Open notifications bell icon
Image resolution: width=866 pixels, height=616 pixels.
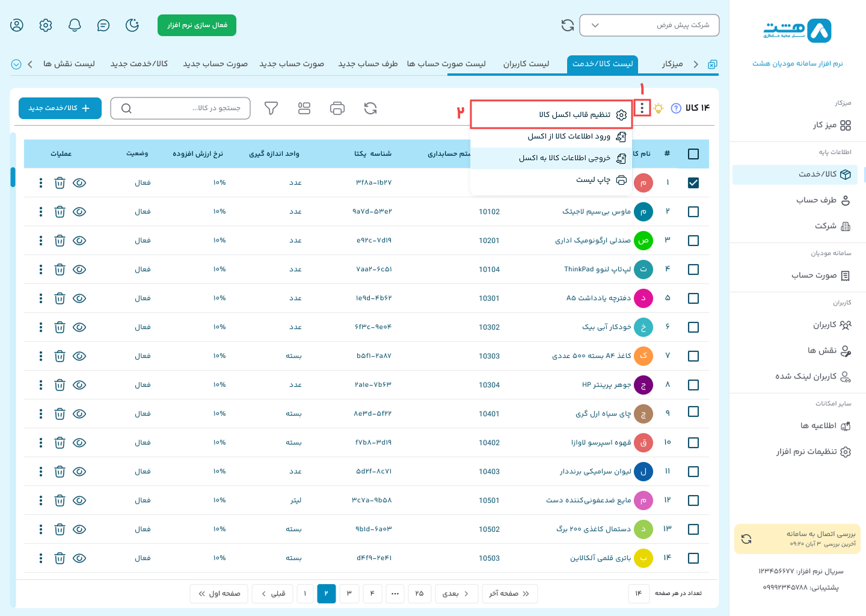click(x=75, y=25)
